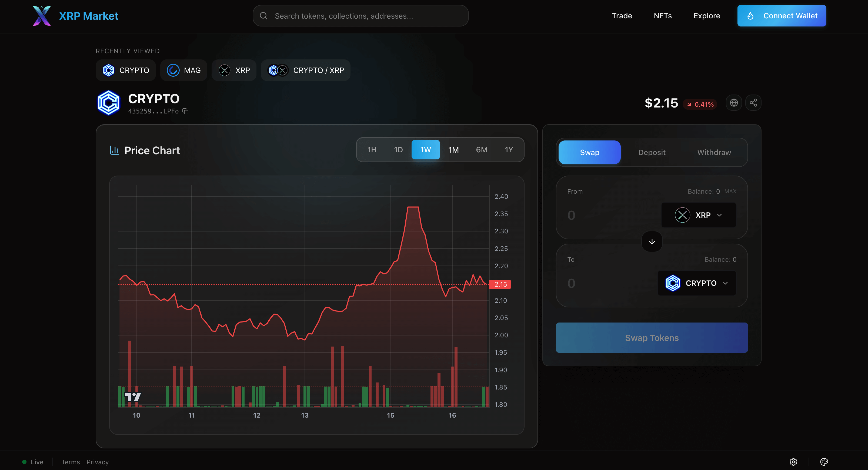
Task: Click the red 2.15 price label on chart
Action: pos(500,284)
